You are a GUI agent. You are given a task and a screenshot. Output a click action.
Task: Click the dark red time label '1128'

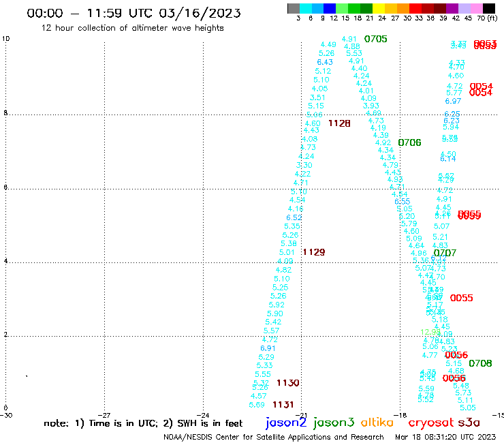pyautogui.click(x=339, y=123)
